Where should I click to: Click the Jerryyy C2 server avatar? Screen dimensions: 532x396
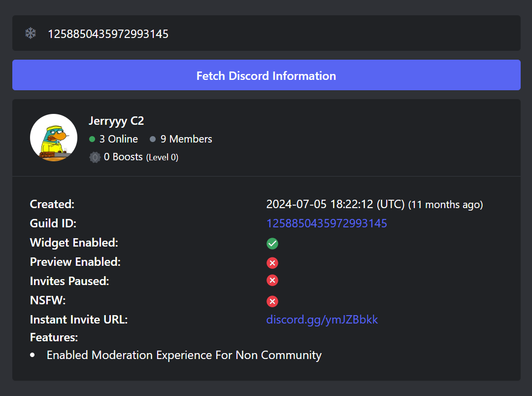click(x=54, y=138)
